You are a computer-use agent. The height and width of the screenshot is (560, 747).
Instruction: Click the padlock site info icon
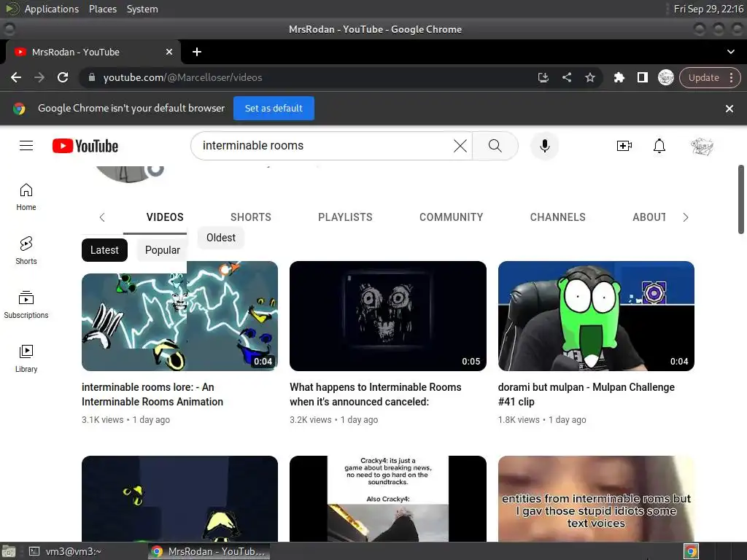92,77
